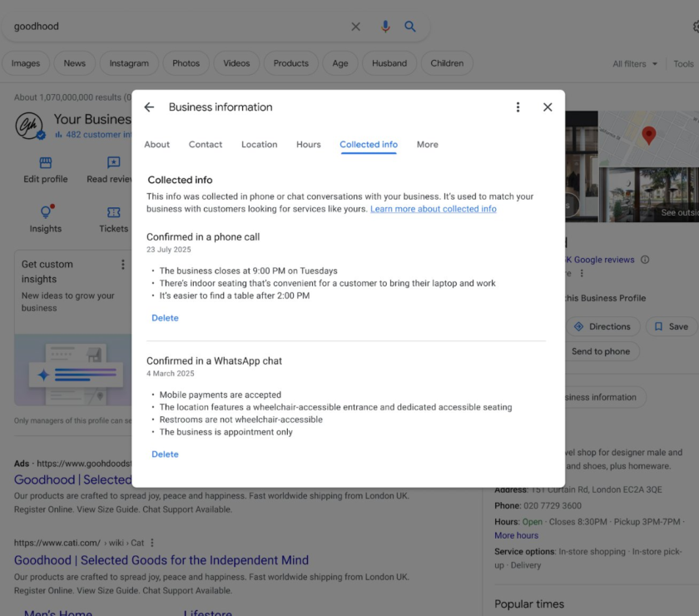Delete the WhatsApp chat collected info
699x616 pixels.
coord(165,454)
